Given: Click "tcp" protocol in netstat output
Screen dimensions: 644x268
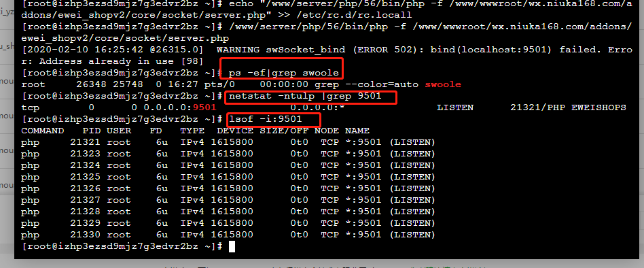Looking at the screenshot, I should tap(30, 107).
